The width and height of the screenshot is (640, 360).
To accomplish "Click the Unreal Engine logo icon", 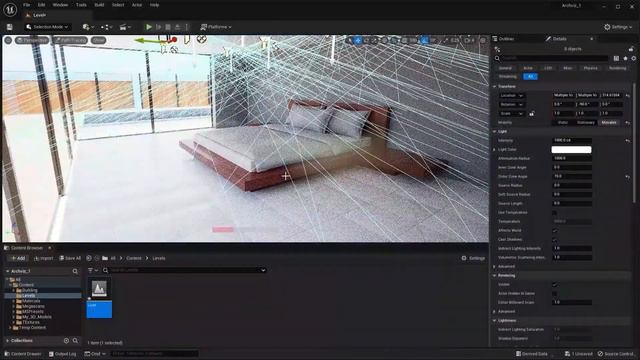I will (x=10, y=9).
